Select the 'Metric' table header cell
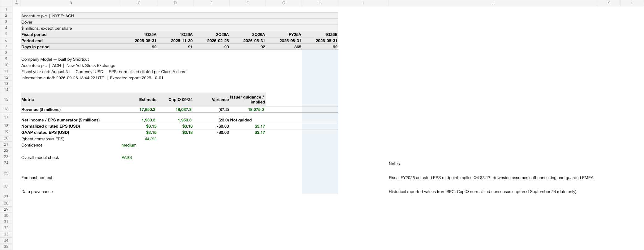This screenshot has width=644, height=250. [x=71, y=99]
